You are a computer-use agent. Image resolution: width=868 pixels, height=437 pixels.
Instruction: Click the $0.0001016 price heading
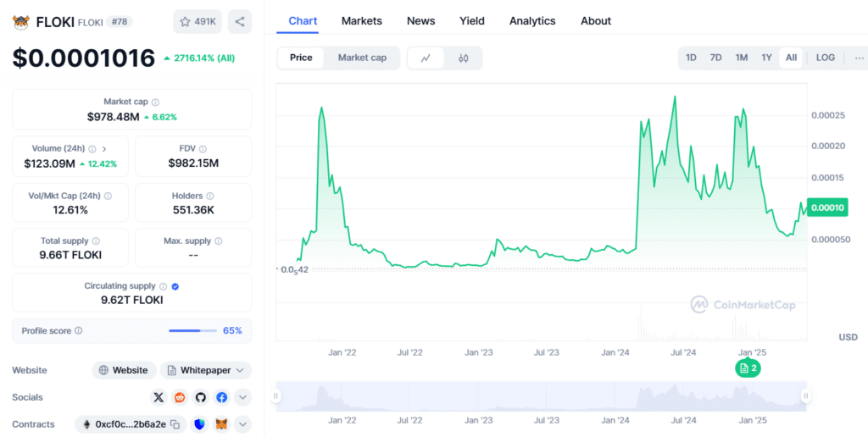pos(84,58)
